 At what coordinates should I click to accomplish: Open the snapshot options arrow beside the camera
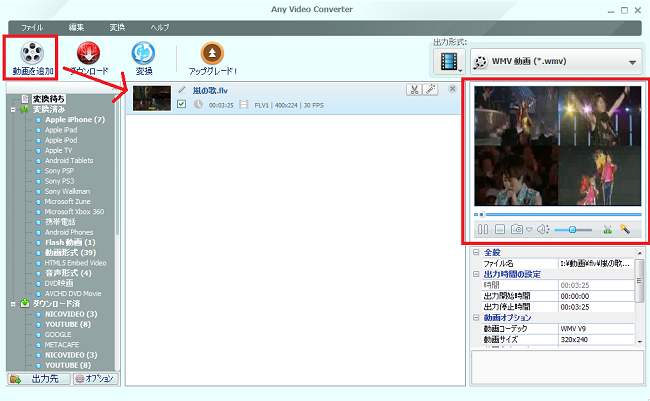coord(529,229)
